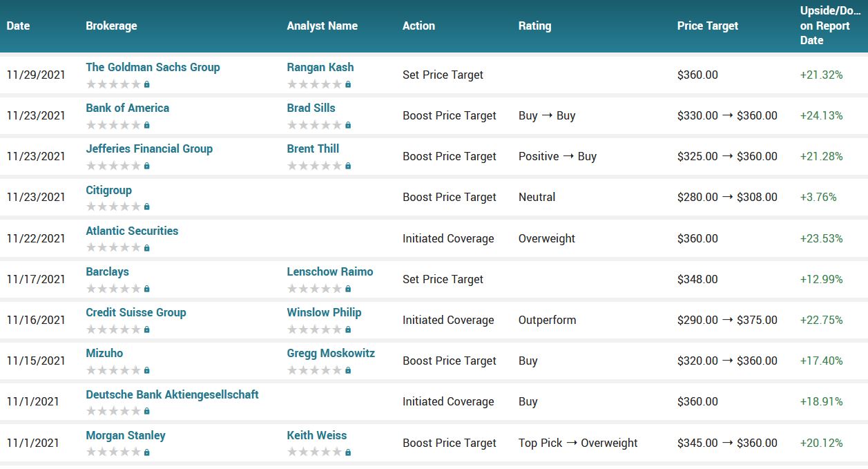
Task: View analyst Rangan Kash profile
Action: click(320, 67)
